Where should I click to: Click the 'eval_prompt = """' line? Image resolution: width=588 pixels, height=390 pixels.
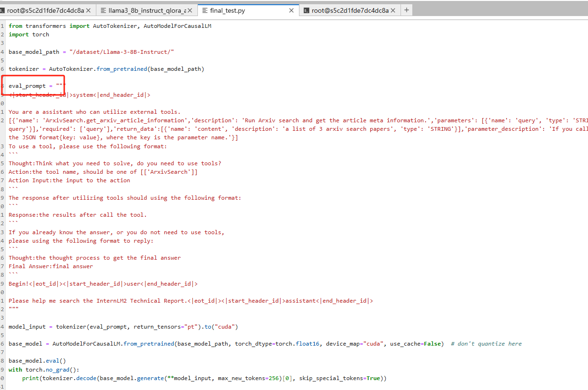point(37,86)
